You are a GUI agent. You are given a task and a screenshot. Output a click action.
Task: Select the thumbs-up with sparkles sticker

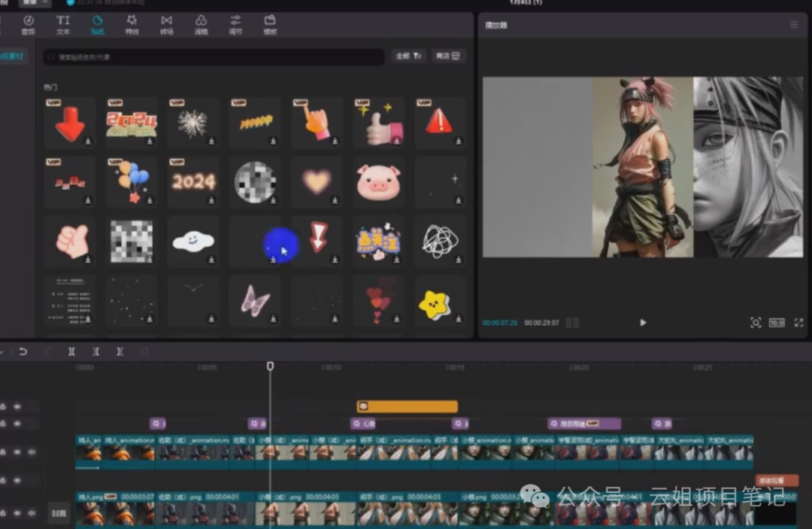[378, 122]
